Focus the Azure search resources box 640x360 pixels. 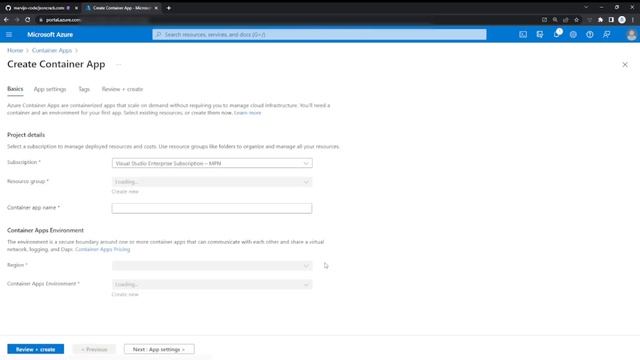click(319, 35)
